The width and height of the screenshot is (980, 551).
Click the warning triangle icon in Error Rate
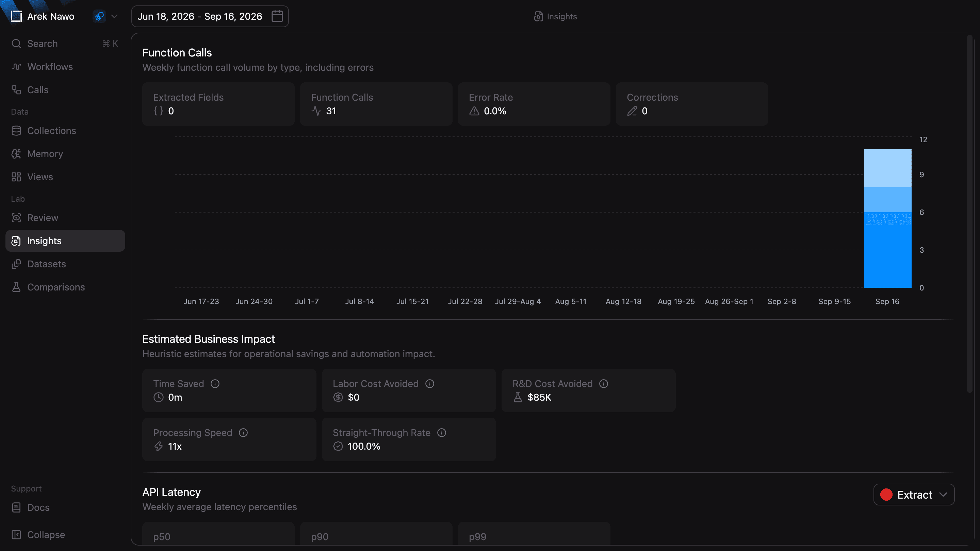coord(474,111)
